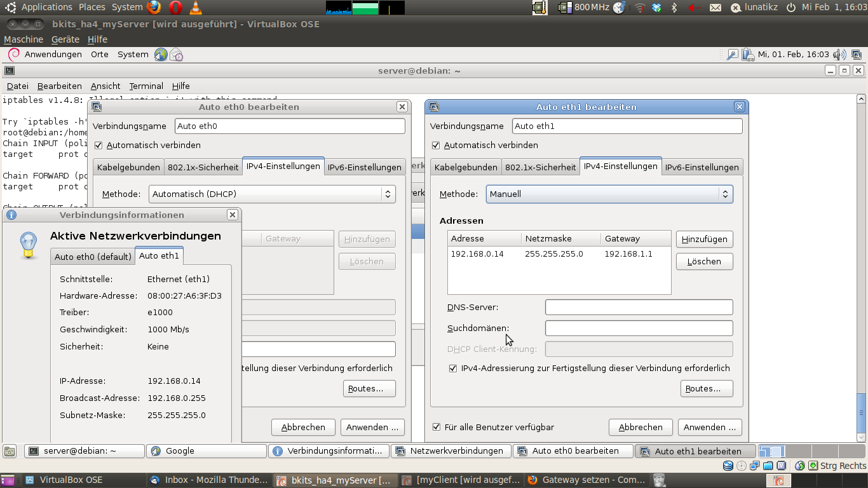Click the Gateway column header in eth1 table
Screen dimensions: 868x488
point(635,239)
